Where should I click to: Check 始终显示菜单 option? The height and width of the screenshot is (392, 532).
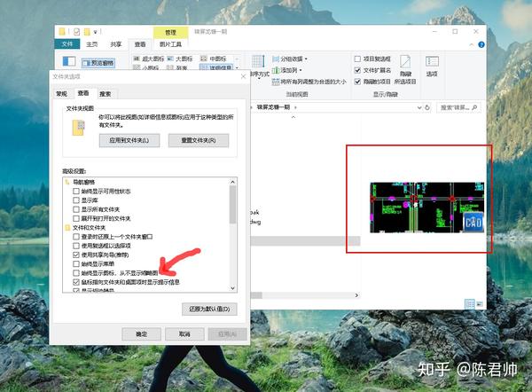tap(76, 263)
